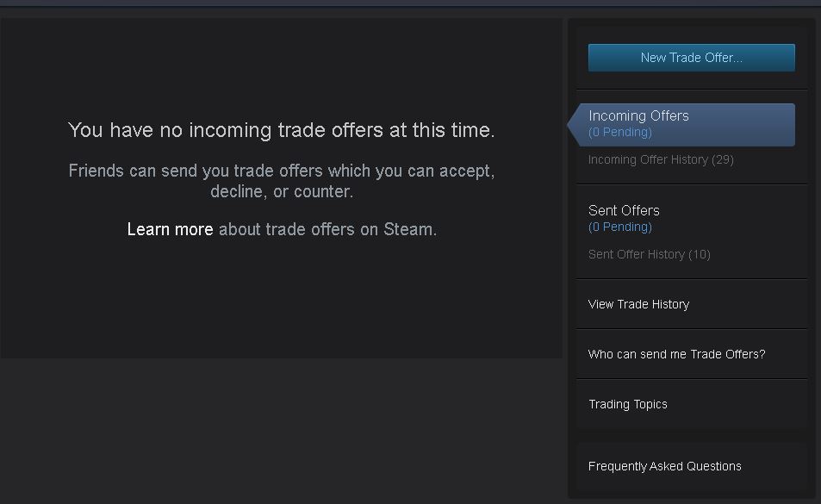Select the Incoming Offers tab heading
Viewport: 821px width, 504px height.
tap(638, 115)
